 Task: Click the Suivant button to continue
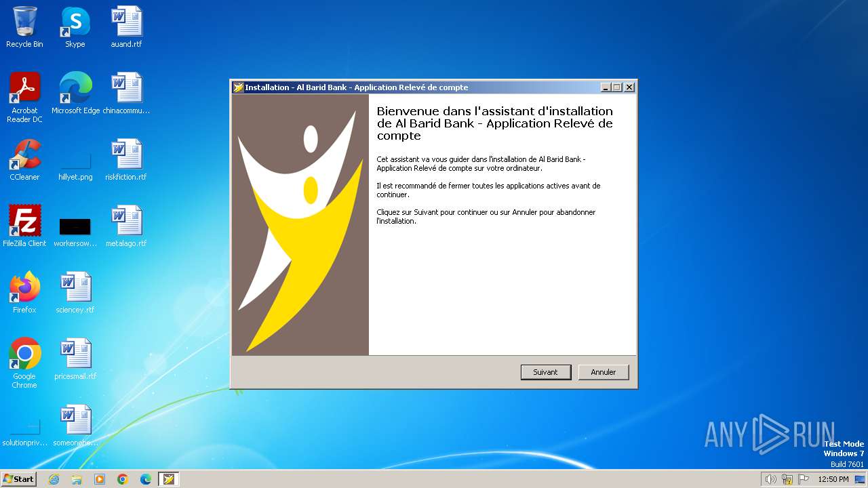point(545,372)
